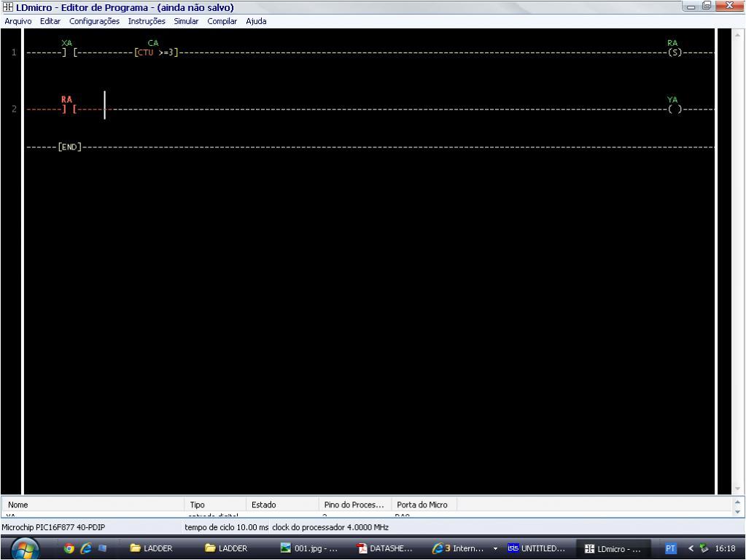Select the RA contact on rung 2
This screenshot has height=560, width=746.
(69, 106)
